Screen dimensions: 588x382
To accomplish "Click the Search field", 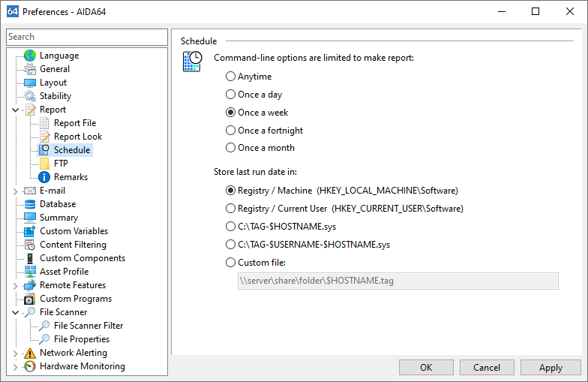I will [x=87, y=37].
